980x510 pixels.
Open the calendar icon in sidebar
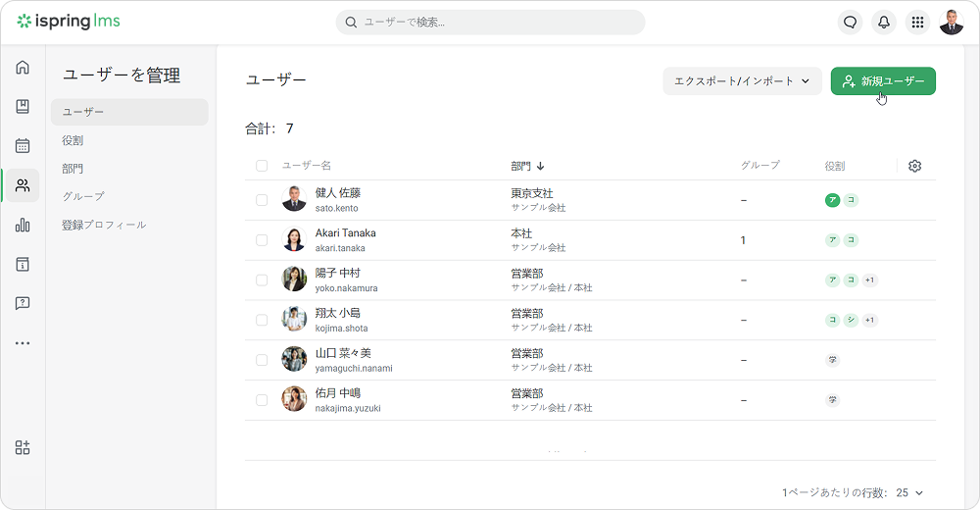click(x=23, y=146)
